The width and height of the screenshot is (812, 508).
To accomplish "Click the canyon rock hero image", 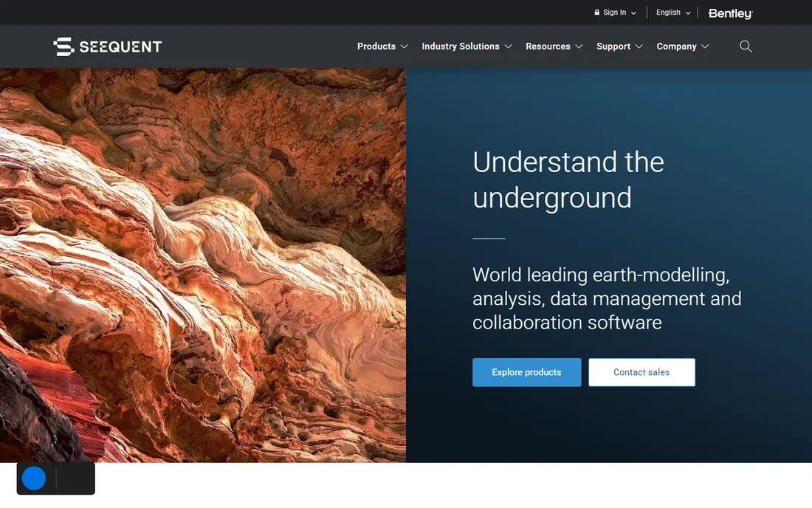I will [x=203, y=265].
